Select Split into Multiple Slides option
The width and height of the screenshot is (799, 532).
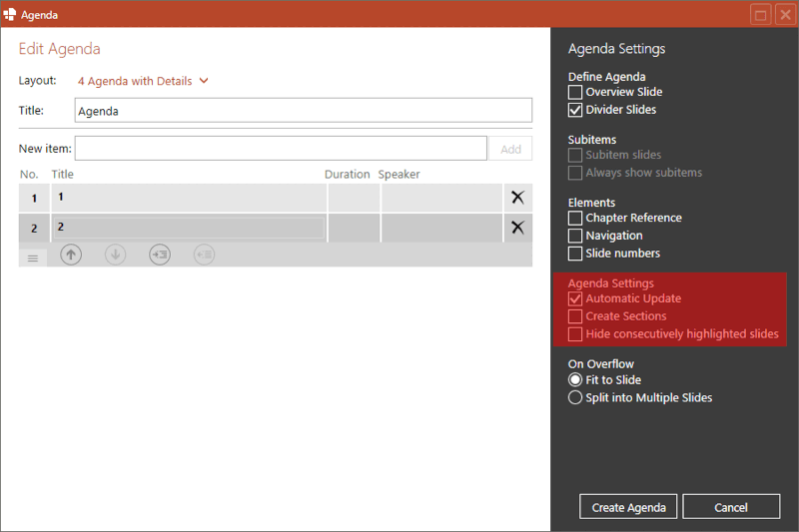[x=575, y=398]
